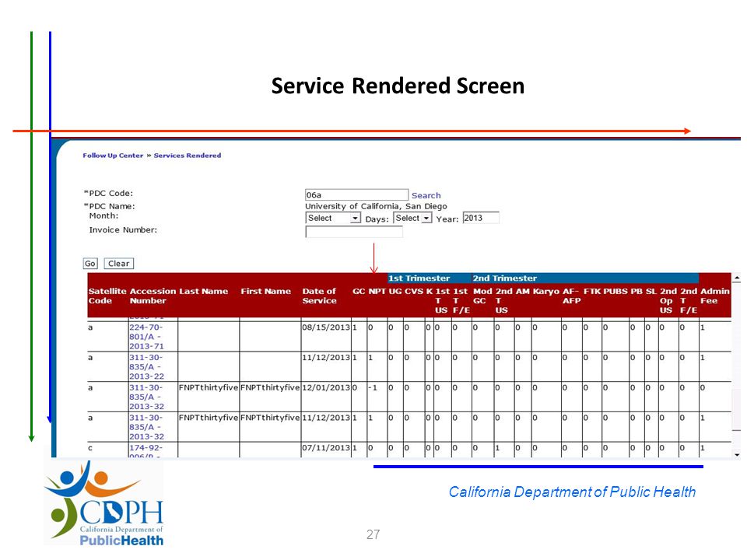Click the GC column header
This screenshot has width=747, height=560.
[x=359, y=291]
